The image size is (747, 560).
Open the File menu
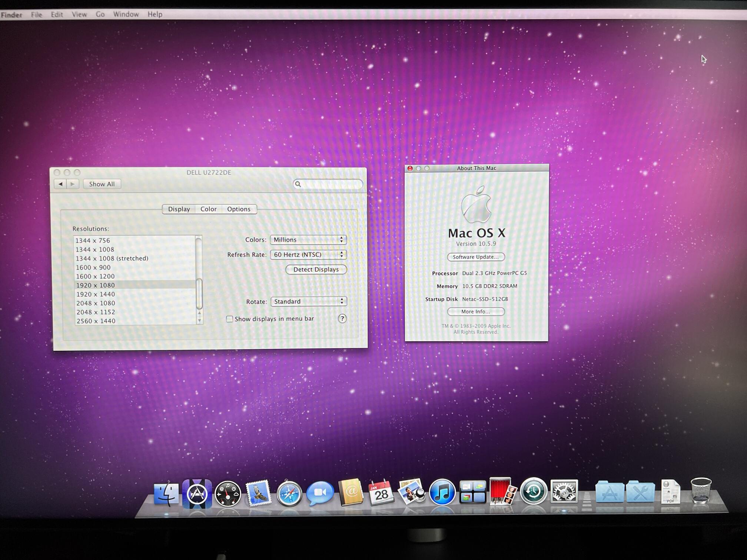tap(36, 14)
